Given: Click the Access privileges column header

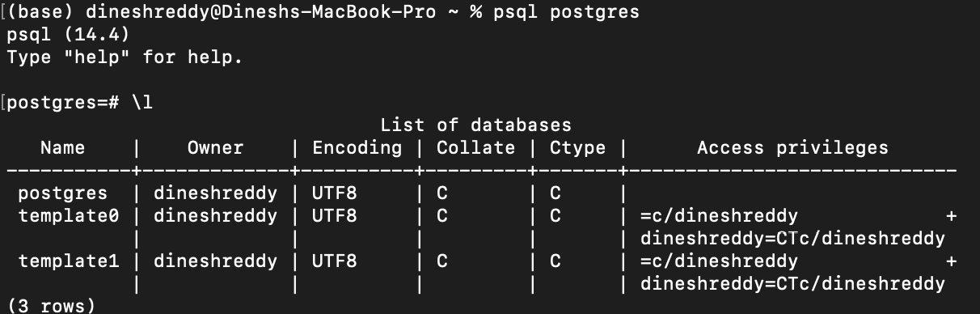Looking at the screenshot, I should [x=792, y=148].
